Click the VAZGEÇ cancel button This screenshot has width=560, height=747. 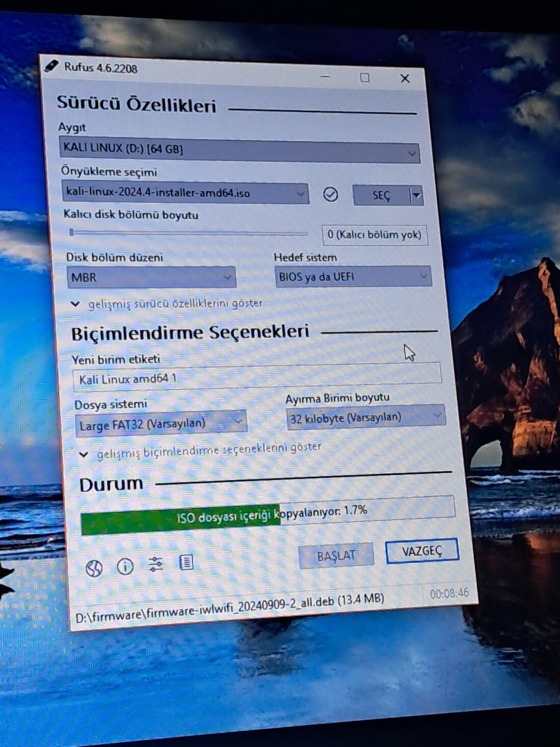click(x=422, y=551)
